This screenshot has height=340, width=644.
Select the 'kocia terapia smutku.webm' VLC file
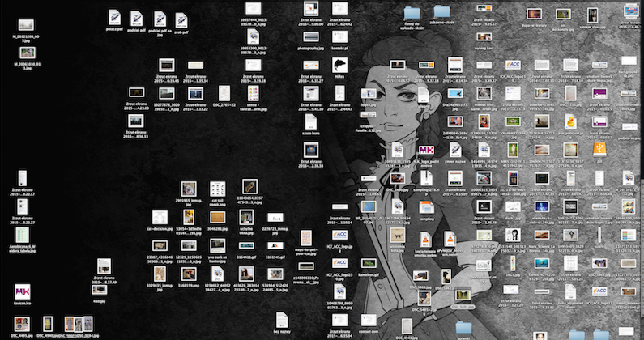point(424,240)
